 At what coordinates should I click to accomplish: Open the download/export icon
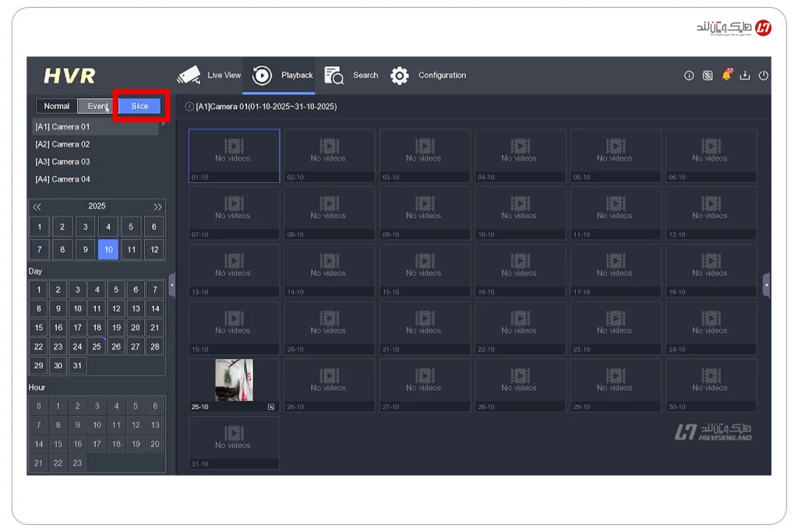(746, 76)
